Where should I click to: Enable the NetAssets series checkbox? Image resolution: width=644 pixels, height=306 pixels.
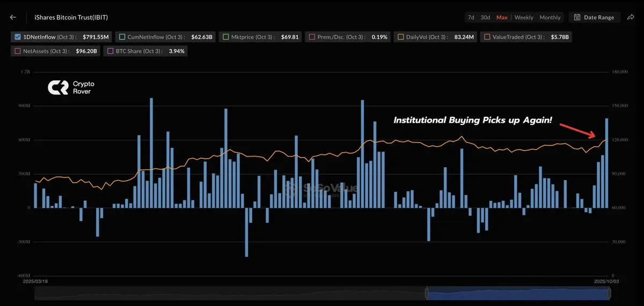(18, 51)
